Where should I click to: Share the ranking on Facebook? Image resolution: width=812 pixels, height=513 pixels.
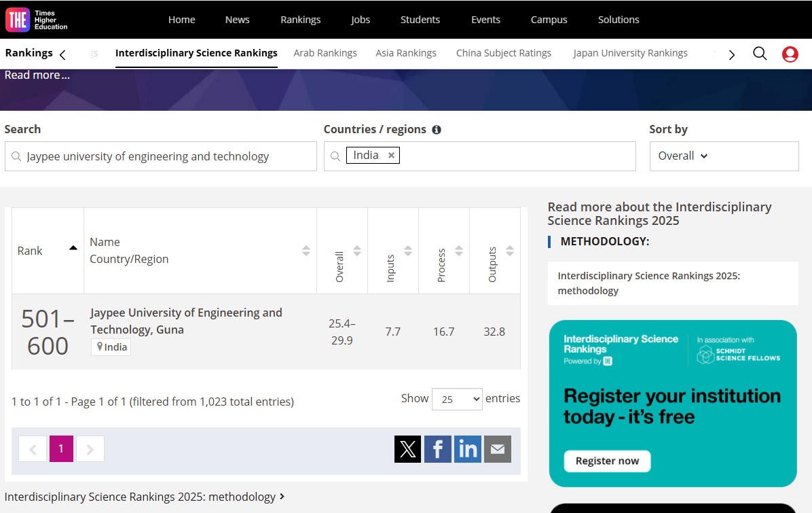point(438,448)
